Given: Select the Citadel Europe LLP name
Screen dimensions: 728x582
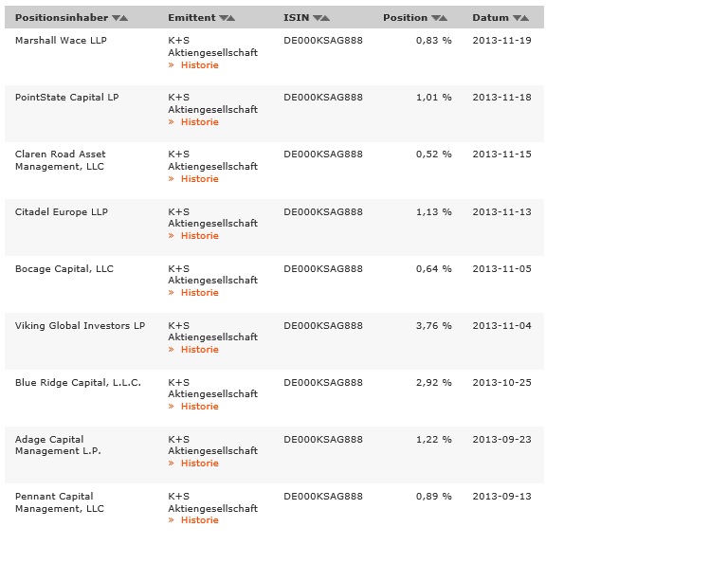Looking at the screenshot, I should 62,212.
